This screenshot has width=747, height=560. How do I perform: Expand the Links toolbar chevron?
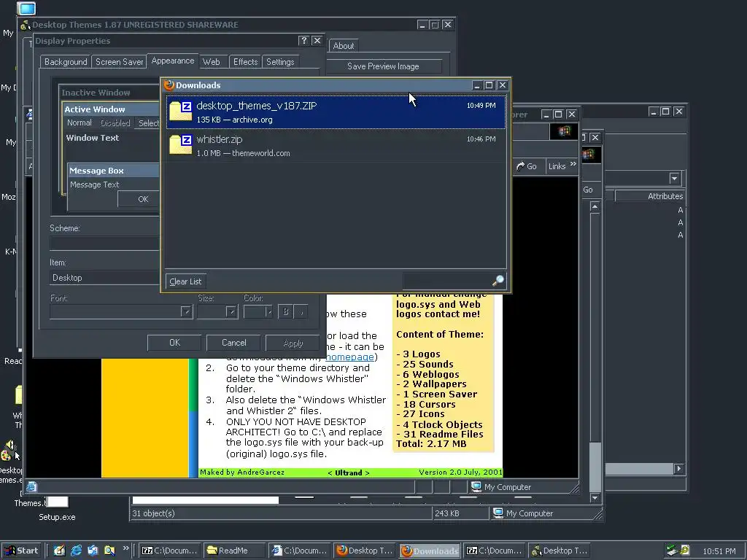(573, 164)
